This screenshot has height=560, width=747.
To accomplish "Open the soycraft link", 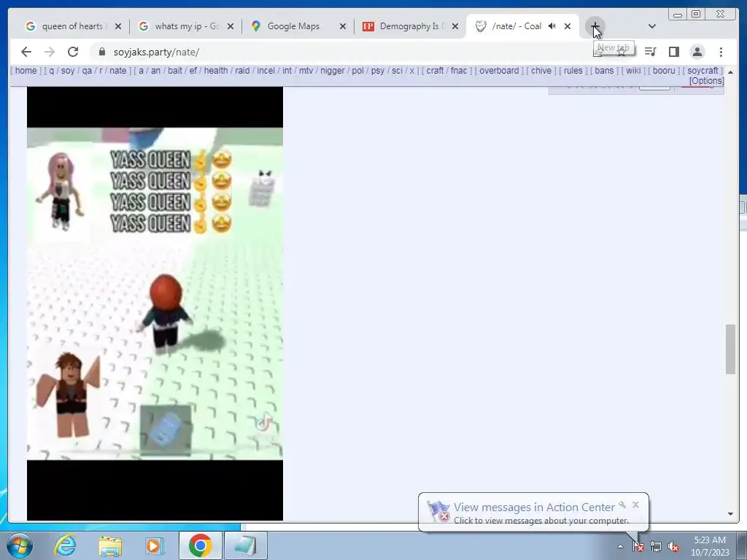I will click(703, 71).
